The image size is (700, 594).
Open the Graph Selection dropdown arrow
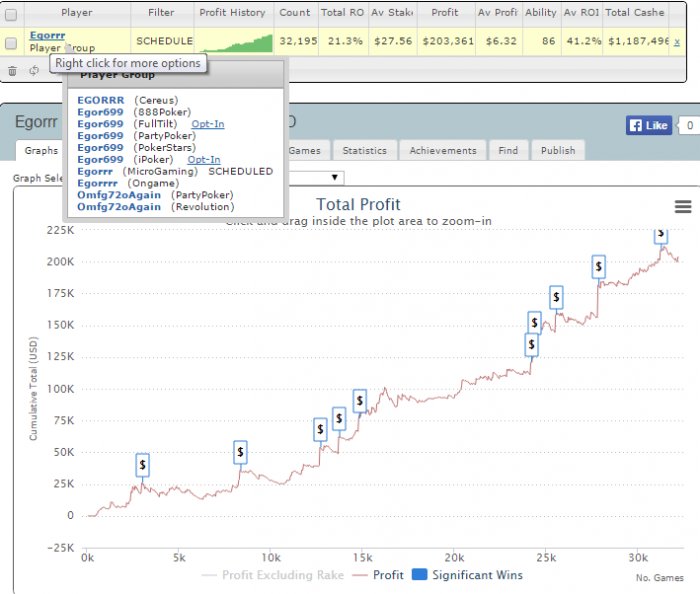click(x=334, y=178)
